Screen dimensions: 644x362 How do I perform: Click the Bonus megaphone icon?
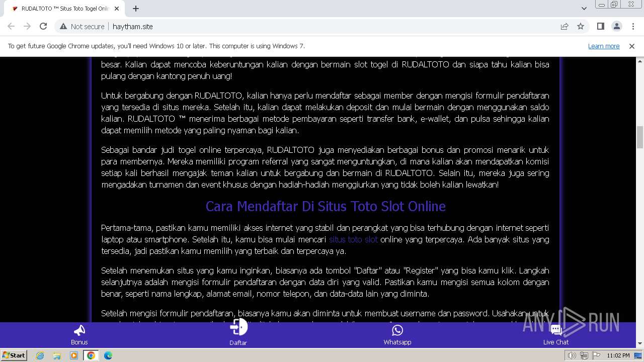tap(79, 330)
